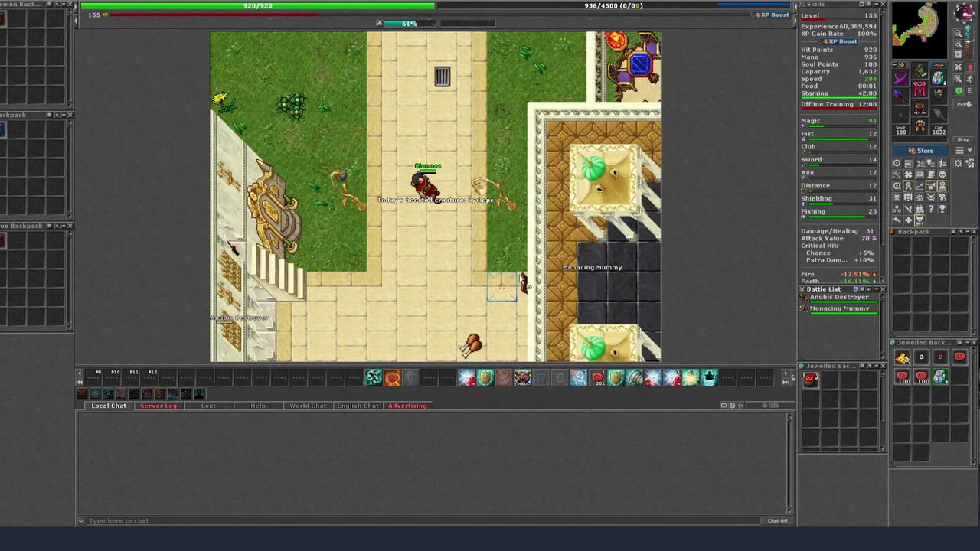980x551 pixels.
Task: Go to the previous action bar page
Action: (x=80, y=373)
